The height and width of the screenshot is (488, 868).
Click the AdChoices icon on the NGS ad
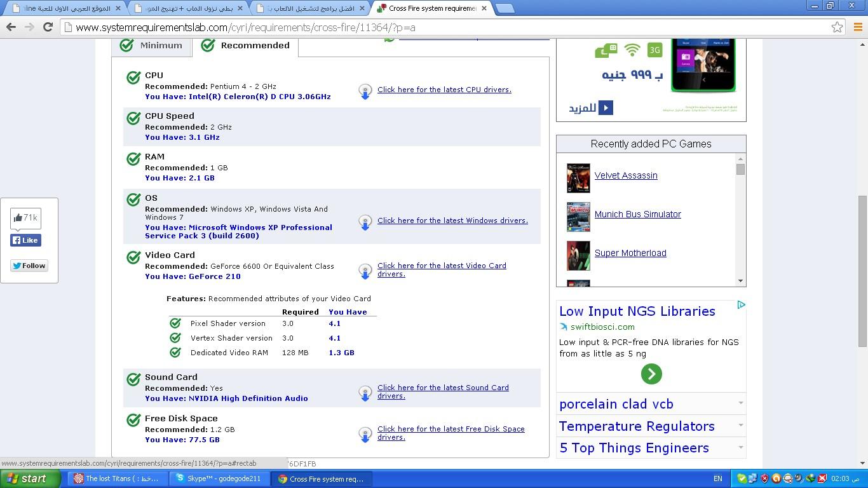[741, 305]
